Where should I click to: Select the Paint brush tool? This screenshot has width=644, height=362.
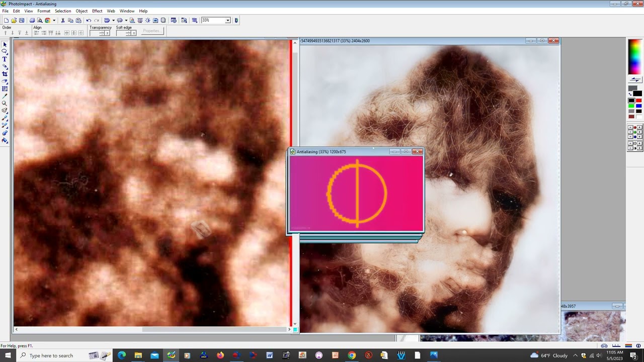(5, 118)
